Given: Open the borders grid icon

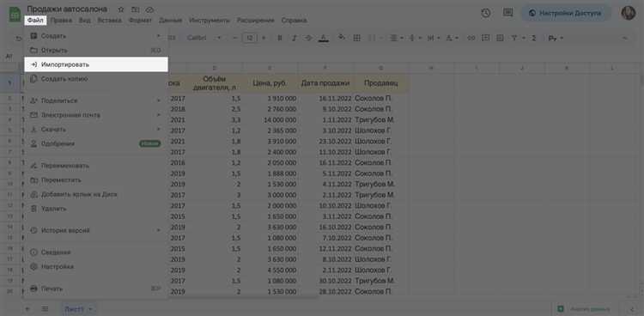Looking at the screenshot, I should point(357,38).
